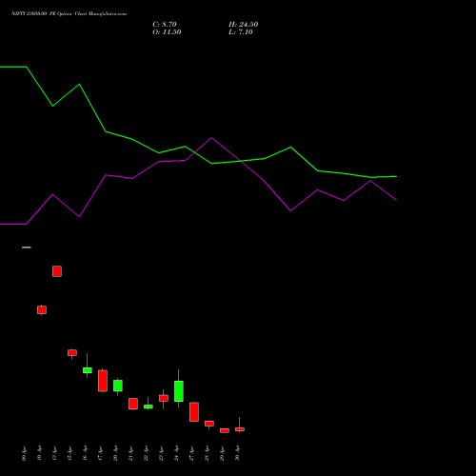This screenshot has width=476, height=476.
Task: Click the red candle for 28 Apr
Action: [x=209, y=424]
